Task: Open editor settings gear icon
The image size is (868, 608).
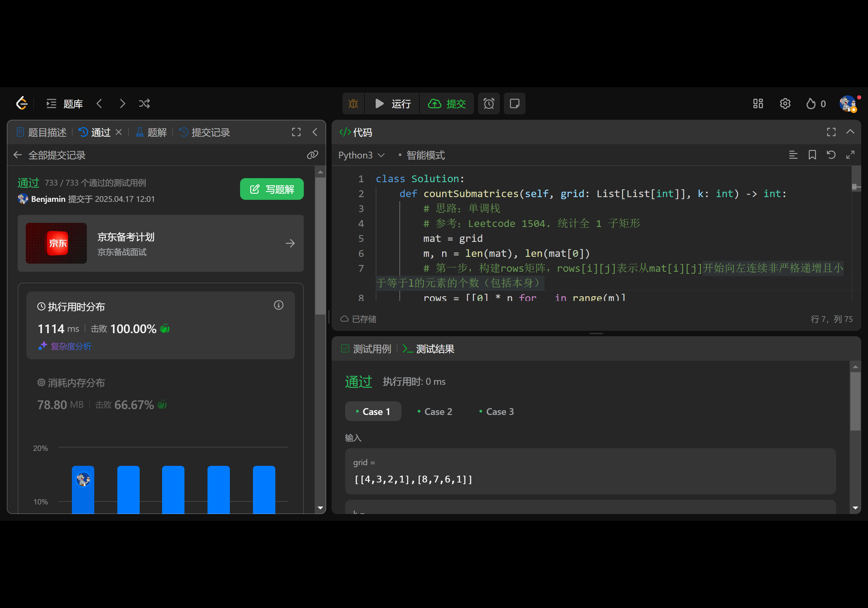Action: [x=785, y=104]
